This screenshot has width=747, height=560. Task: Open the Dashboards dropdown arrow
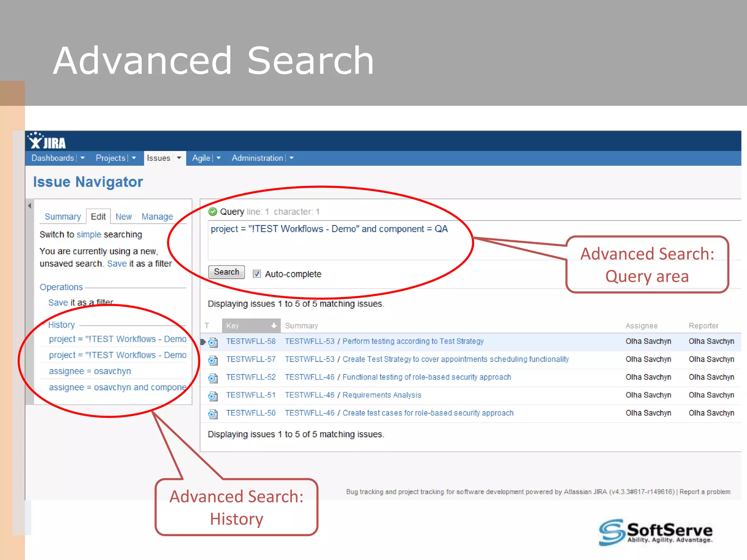coord(82,158)
